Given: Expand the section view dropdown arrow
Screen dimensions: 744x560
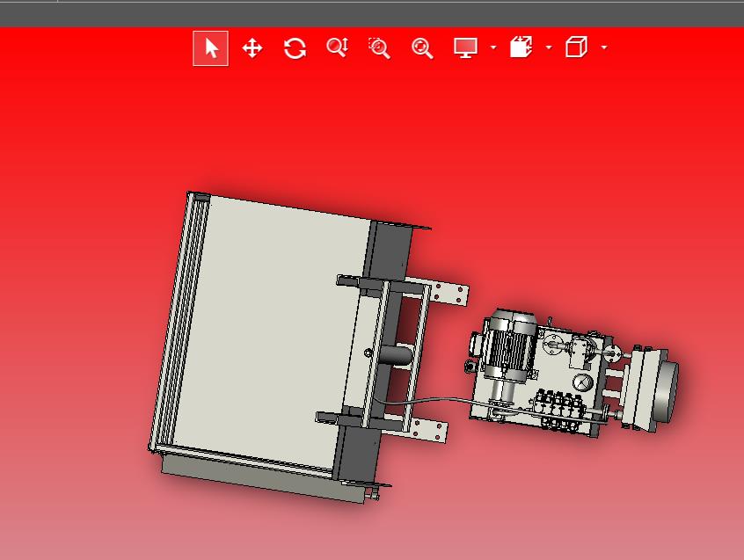Looking at the screenshot, I should point(549,47).
